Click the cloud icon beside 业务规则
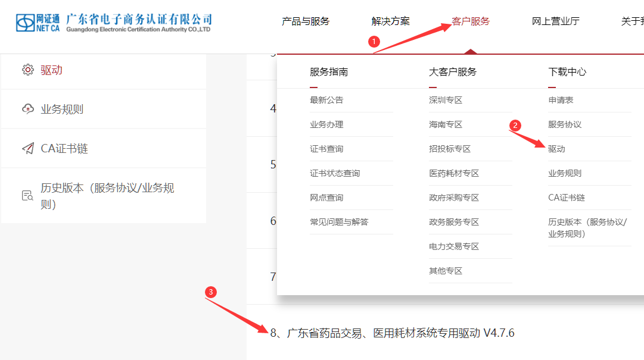The image size is (644, 360). 27,109
